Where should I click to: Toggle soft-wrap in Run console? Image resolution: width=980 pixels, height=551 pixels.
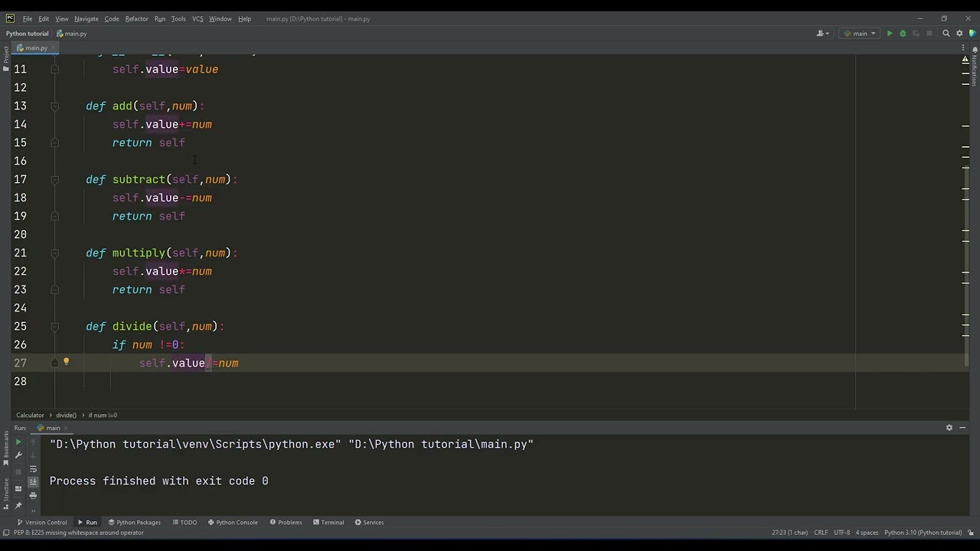33,468
